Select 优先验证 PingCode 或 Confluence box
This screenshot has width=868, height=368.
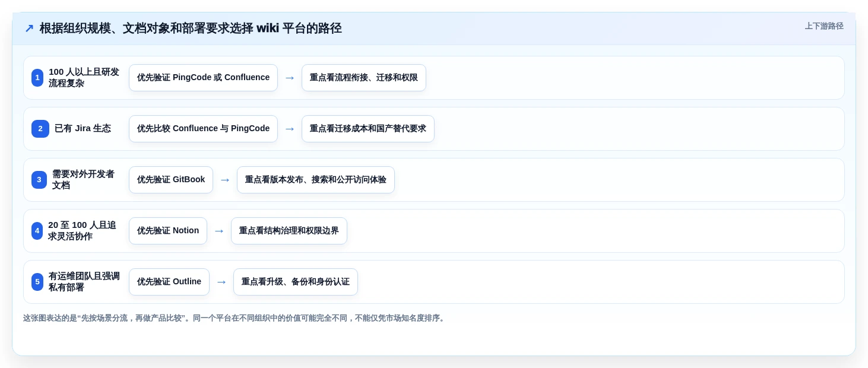click(x=203, y=78)
